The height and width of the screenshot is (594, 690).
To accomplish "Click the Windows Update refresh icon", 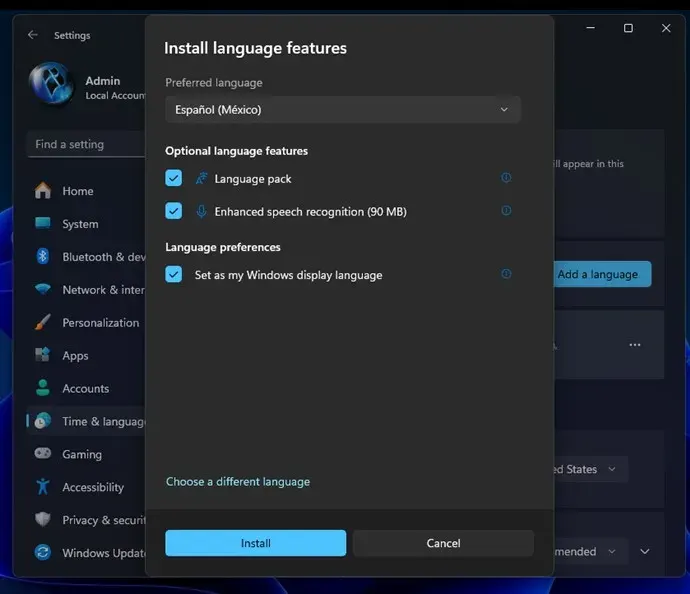I will (43, 552).
